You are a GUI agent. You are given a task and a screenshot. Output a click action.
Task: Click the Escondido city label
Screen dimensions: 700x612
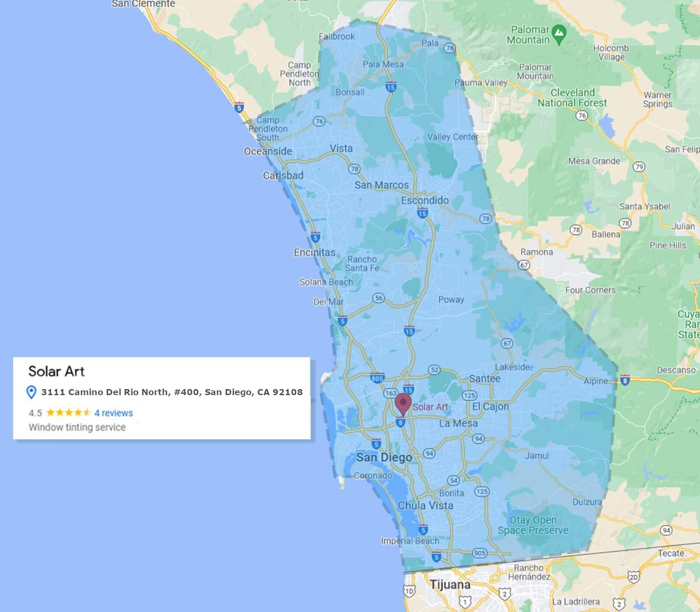pyautogui.click(x=425, y=200)
